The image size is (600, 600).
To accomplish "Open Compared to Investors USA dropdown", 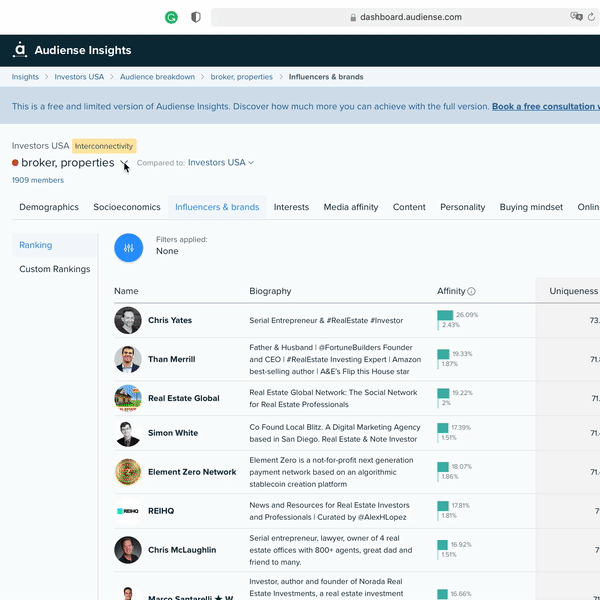I will tap(221, 163).
